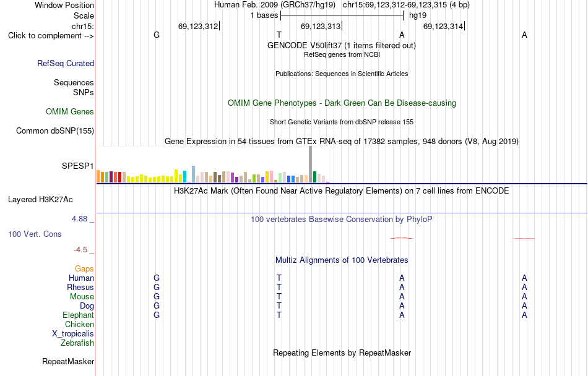Click the Human species label

click(81, 278)
